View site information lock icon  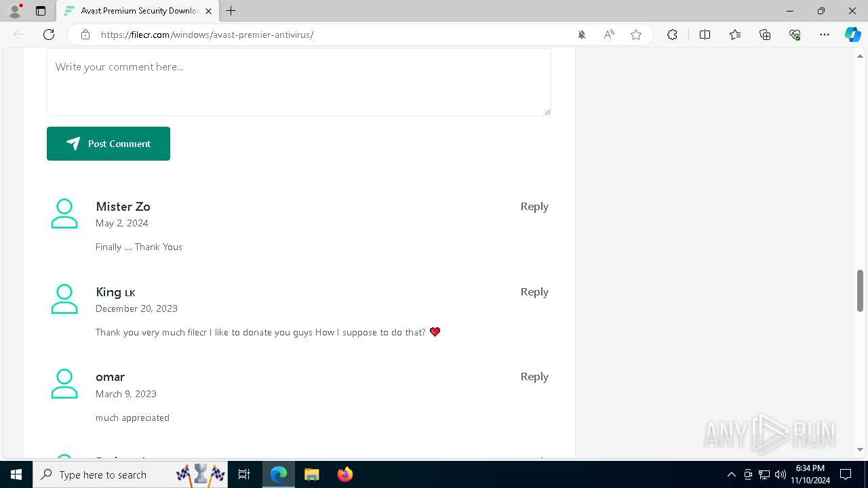(x=85, y=35)
